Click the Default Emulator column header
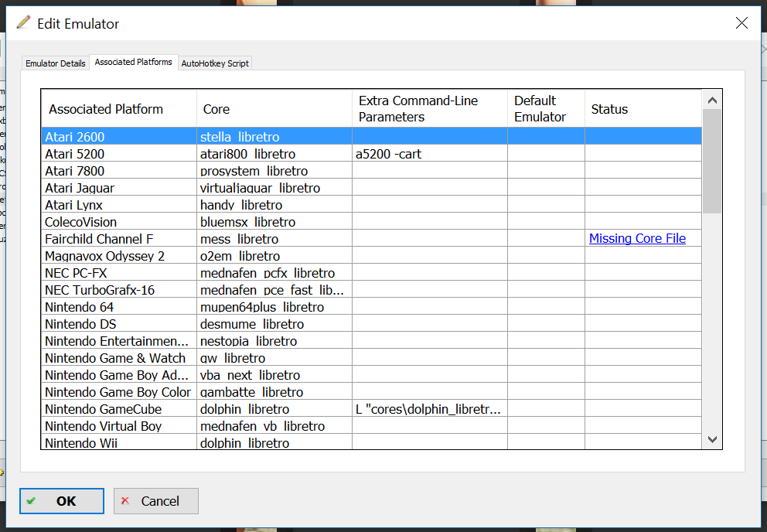This screenshot has height=532, width=767. pyautogui.click(x=547, y=109)
